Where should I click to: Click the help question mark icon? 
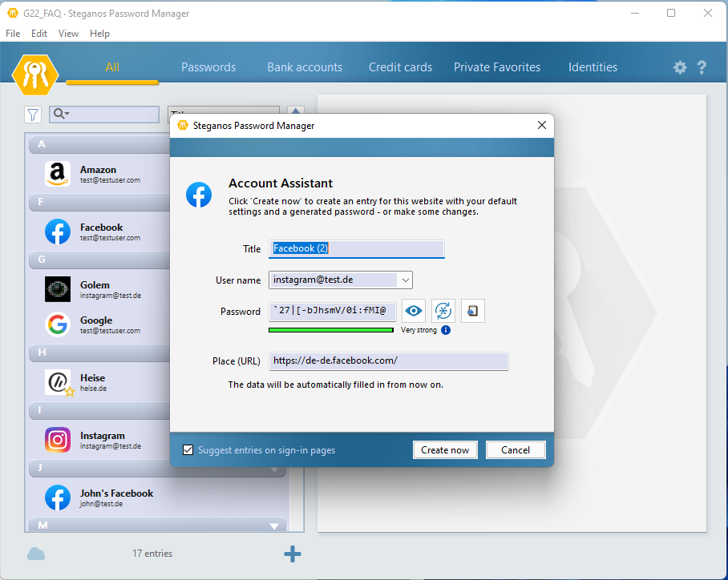702,68
